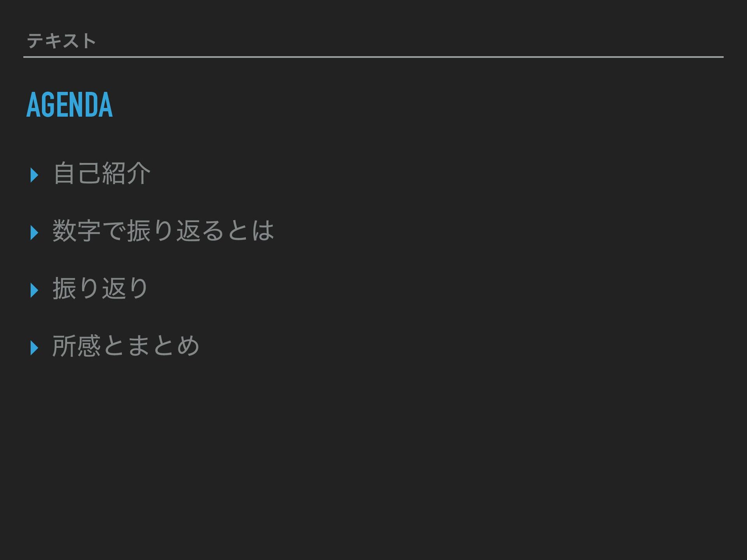Click the character 数 in second bullet
747x560 pixels.
[65, 231]
